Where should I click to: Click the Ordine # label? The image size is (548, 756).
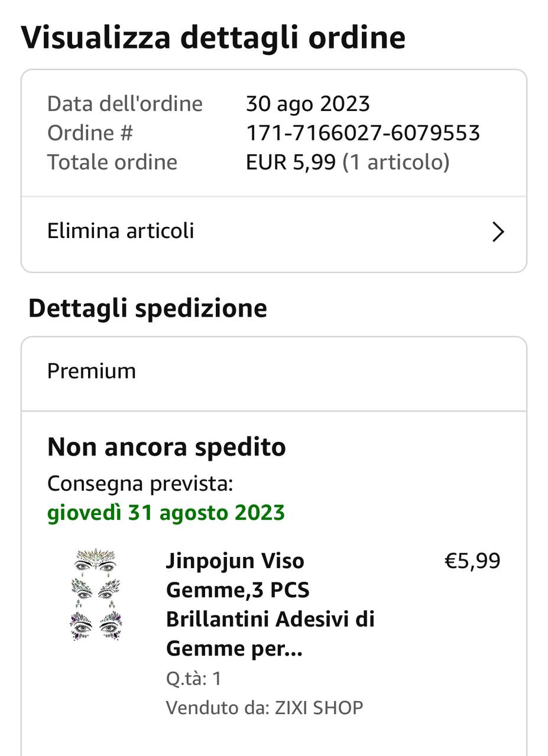[90, 133]
